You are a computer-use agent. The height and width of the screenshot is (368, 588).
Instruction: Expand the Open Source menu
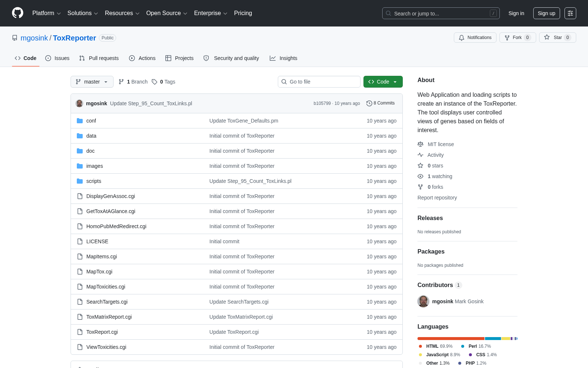tap(166, 13)
